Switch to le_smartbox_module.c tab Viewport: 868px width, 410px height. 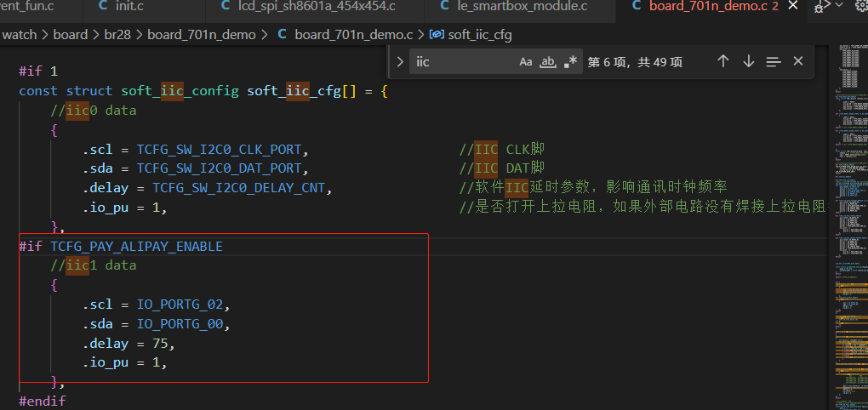click(x=520, y=7)
